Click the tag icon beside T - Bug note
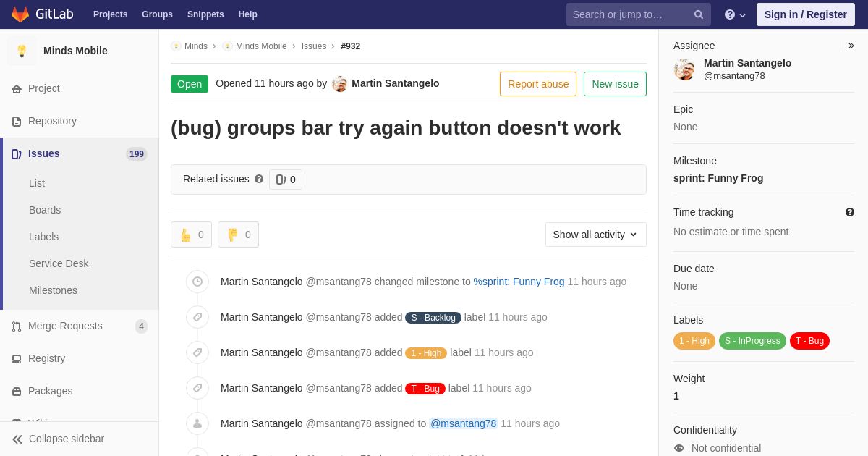 point(197,388)
